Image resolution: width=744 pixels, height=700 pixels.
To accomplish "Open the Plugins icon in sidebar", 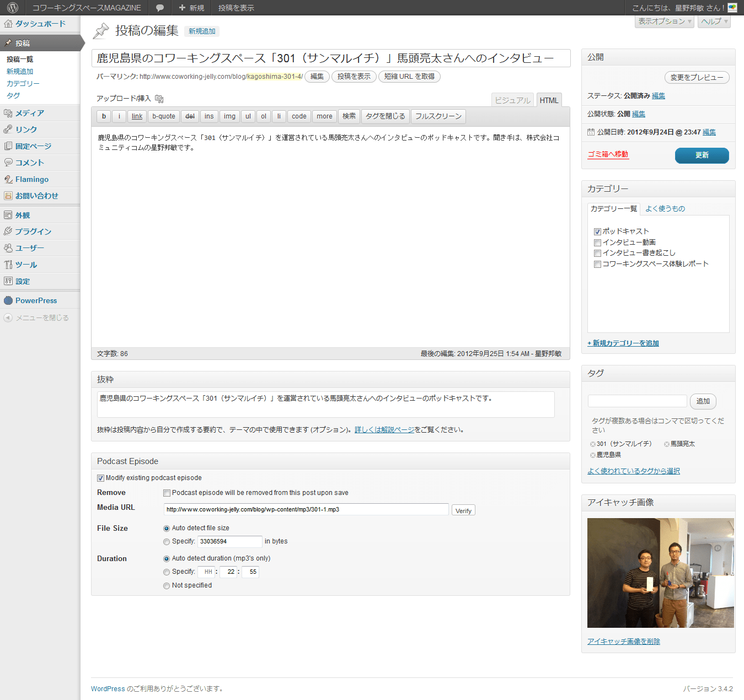I will pos(8,231).
